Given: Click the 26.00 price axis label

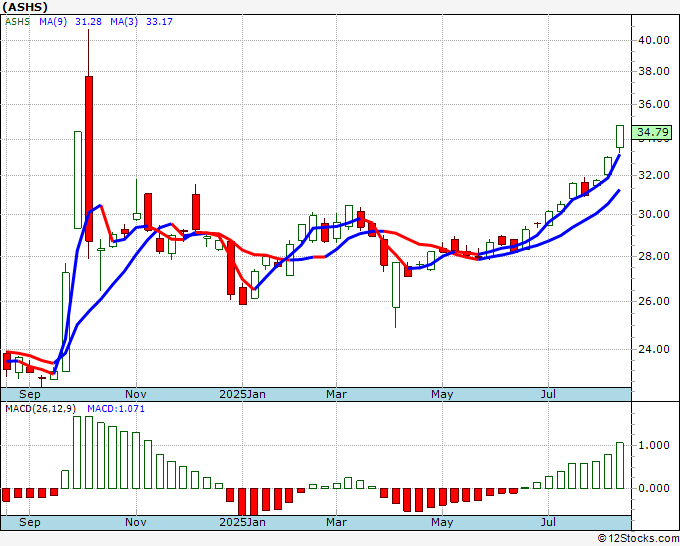Looking at the screenshot, I should [654, 301].
